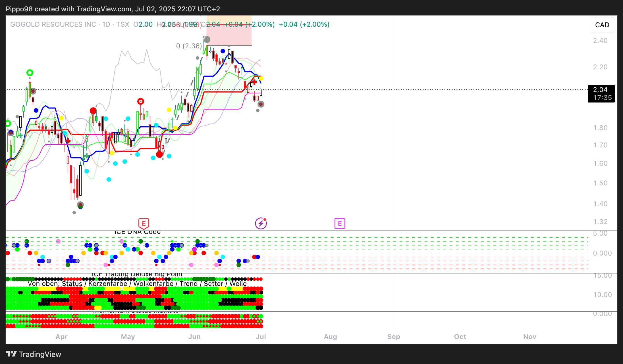Click the Aug label on time axis

(330, 337)
